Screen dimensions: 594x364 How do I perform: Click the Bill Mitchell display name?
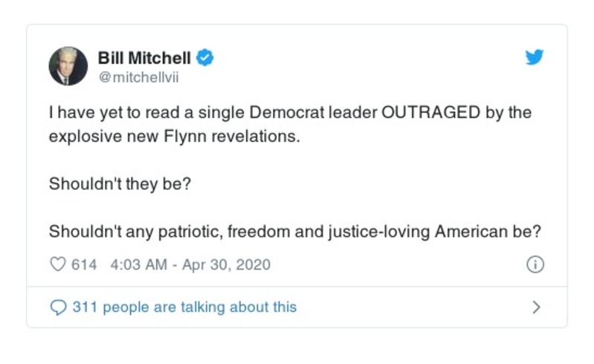(x=145, y=57)
